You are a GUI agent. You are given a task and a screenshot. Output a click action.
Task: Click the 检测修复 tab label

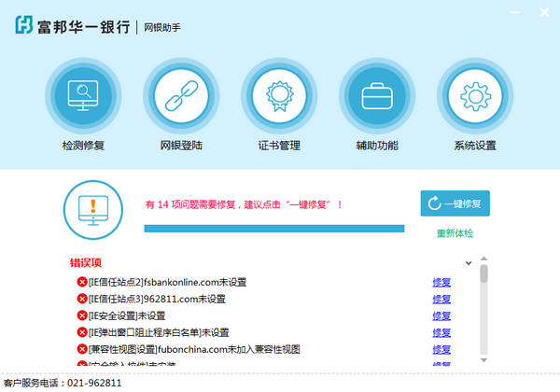(x=83, y=146)
